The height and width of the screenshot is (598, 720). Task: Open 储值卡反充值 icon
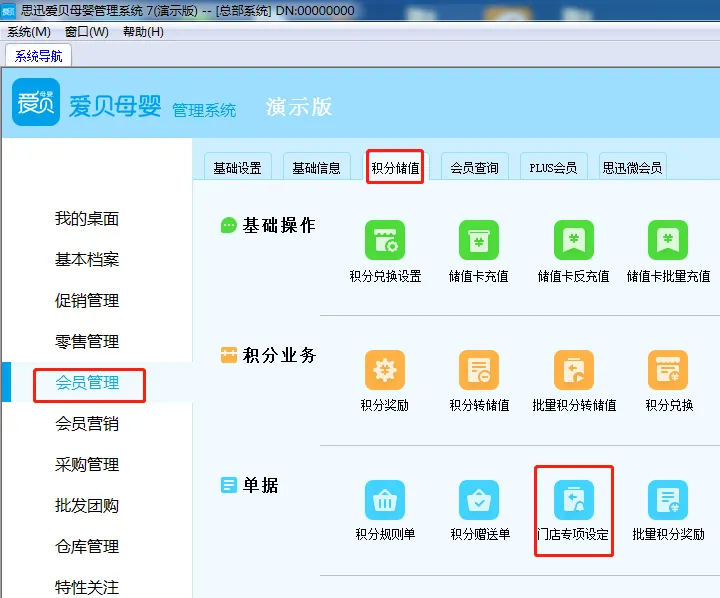point(574,240)
